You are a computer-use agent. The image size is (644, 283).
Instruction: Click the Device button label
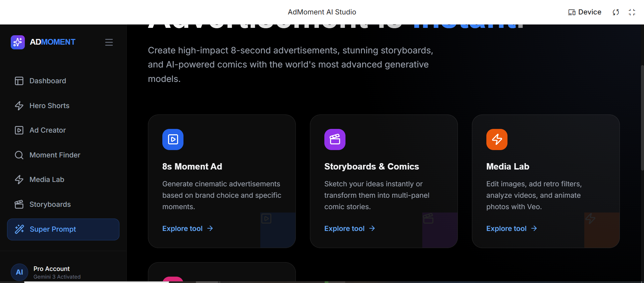tap(590, 12)
